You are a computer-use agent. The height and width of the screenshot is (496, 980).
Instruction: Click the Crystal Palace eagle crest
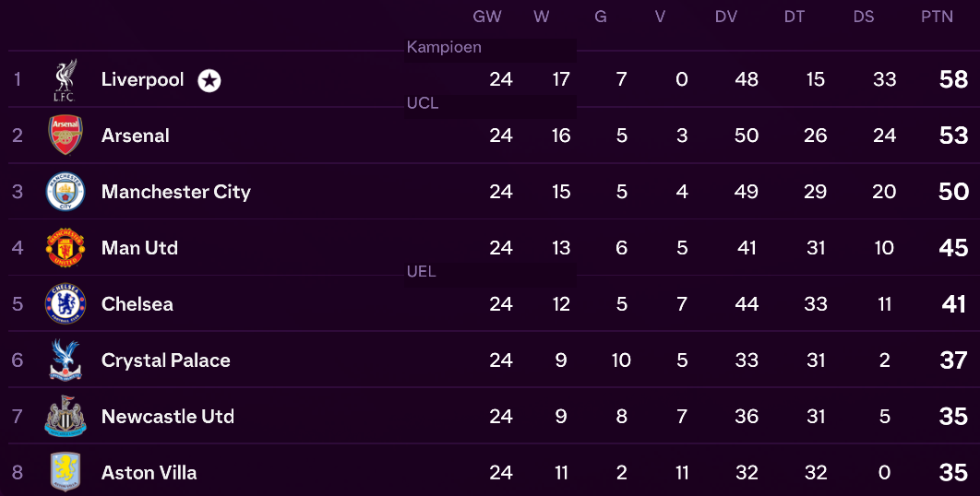pos(66,360)
